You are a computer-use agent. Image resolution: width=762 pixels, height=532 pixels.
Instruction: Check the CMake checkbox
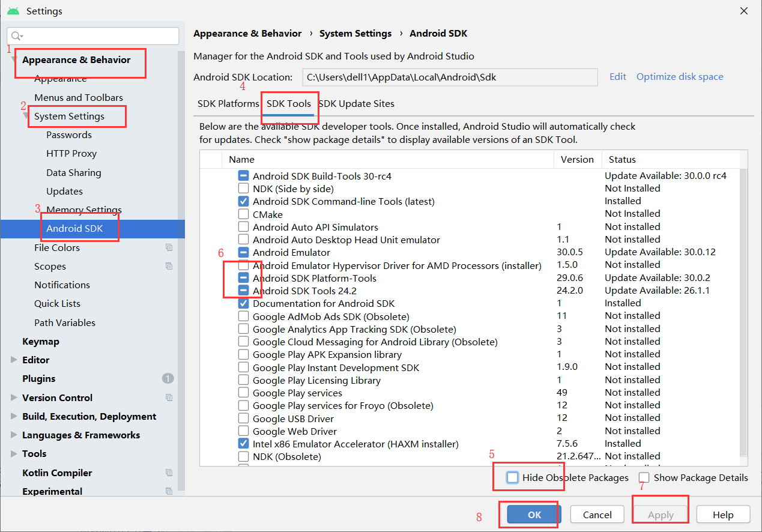coord(243,214)
